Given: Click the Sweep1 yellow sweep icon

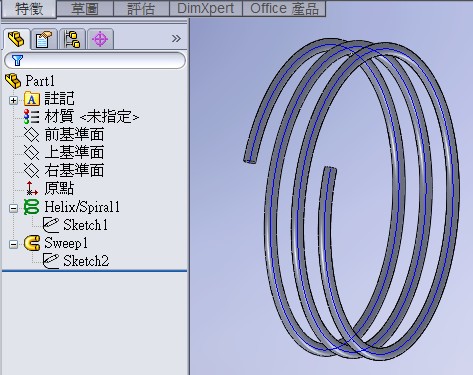Looking at the screenshot, I should [32, 243].
